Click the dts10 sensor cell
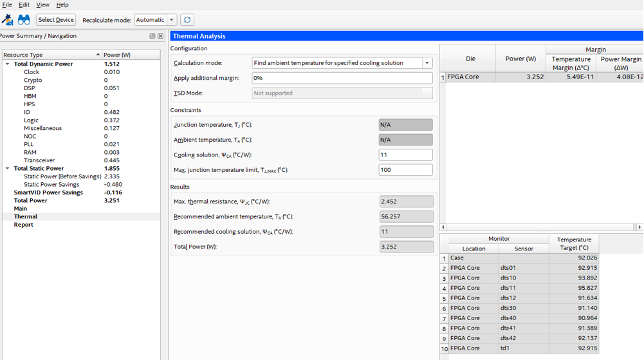Image resolution: width=644 pixels, height=360 pixels. [x=524, y=278]
